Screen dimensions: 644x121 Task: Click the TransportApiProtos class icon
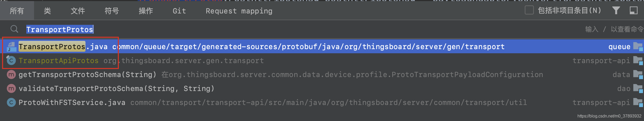point(11,61)
